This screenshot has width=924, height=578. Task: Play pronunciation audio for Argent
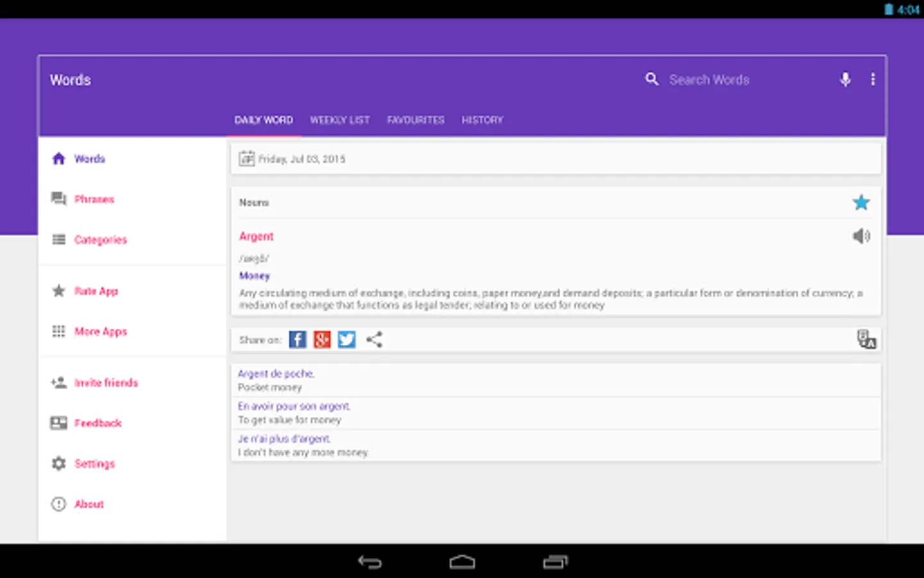[861, 236]
